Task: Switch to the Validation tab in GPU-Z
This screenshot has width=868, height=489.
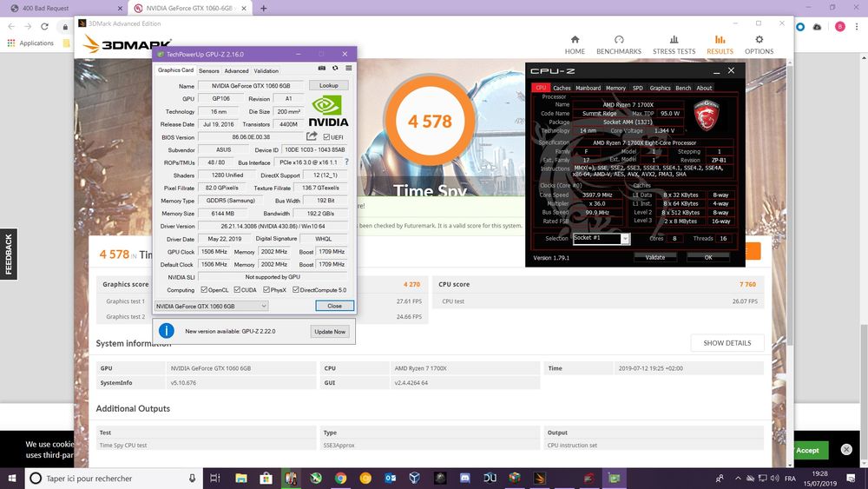Action: pos(266,71)
